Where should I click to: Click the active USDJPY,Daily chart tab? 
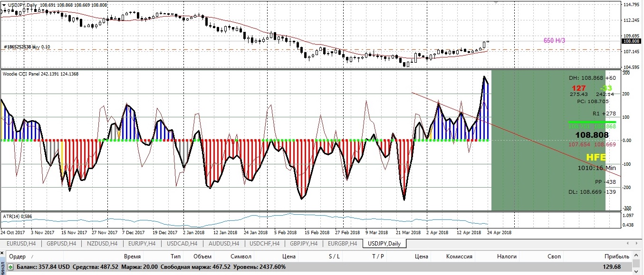pos(384,244)
